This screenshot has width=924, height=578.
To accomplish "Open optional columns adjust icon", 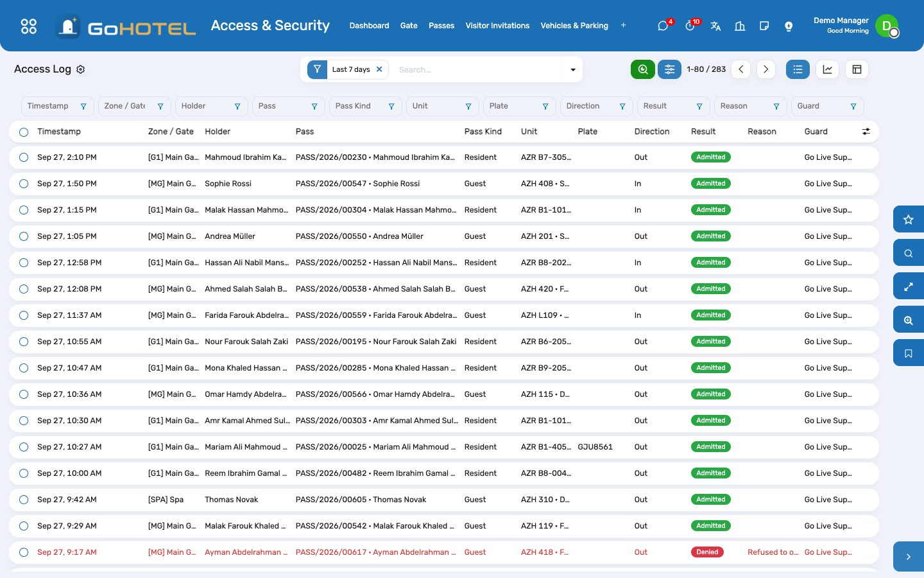I will click(866, 132).
